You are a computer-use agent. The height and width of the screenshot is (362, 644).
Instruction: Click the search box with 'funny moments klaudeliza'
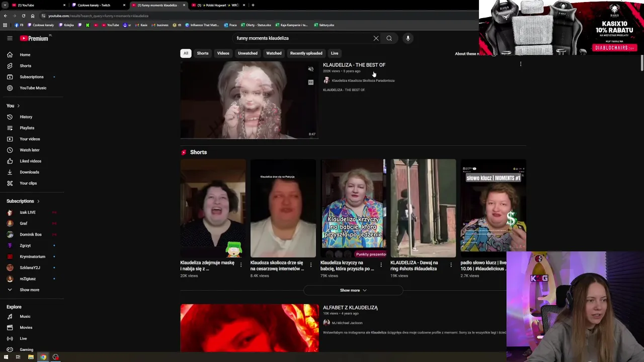302,38
